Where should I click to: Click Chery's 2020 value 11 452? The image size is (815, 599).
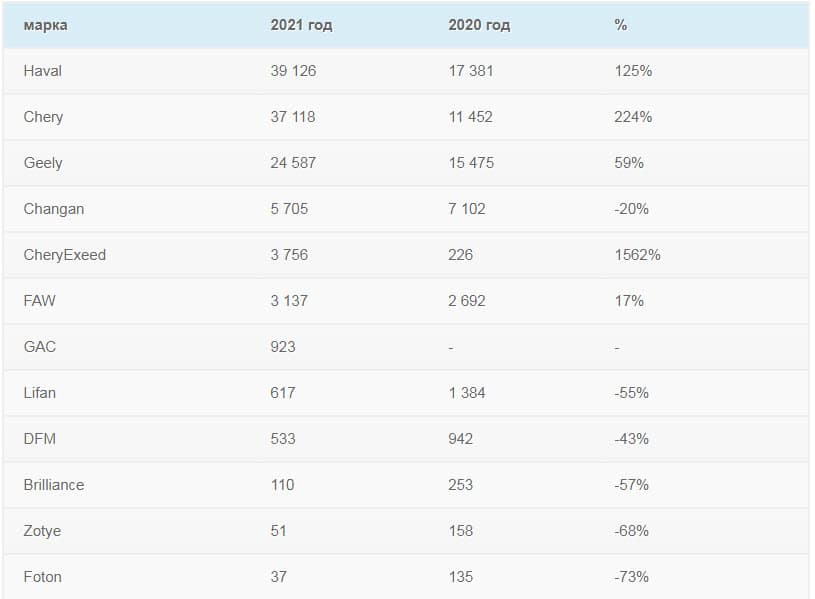coord(471,117)
